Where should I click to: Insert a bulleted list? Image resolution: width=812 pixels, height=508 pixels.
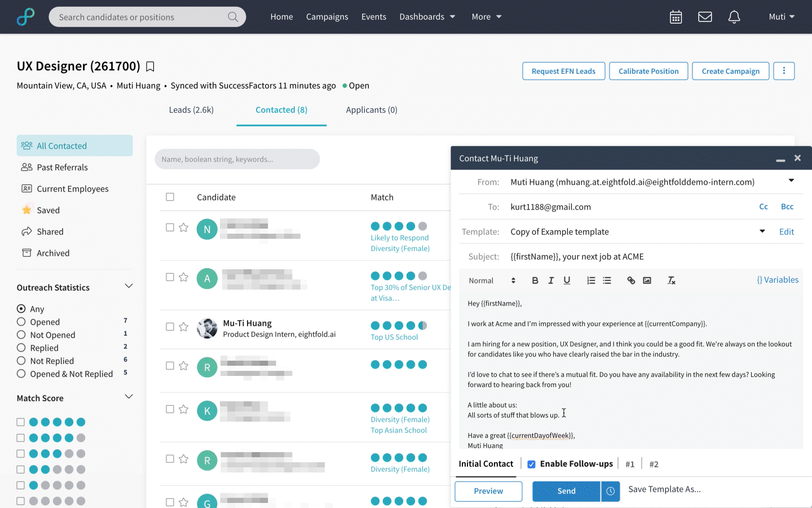click(607, 281)
